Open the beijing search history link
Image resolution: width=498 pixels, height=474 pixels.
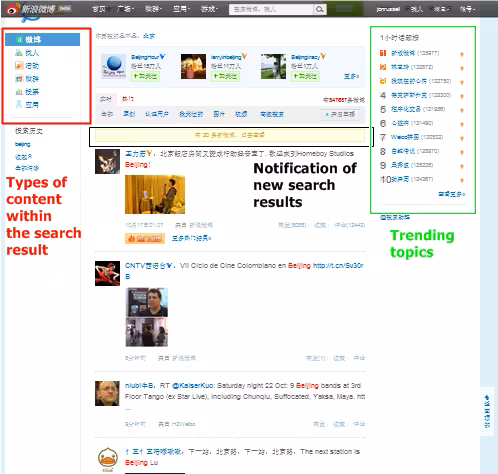pos(23,144)
